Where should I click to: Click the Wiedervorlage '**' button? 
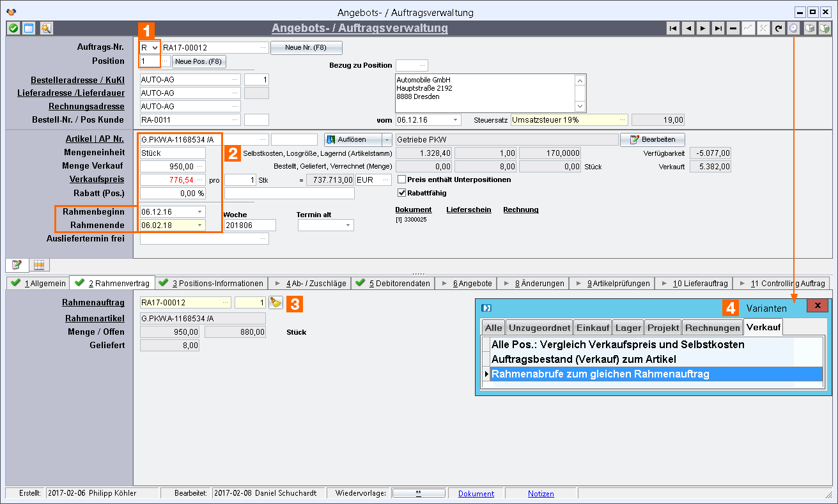tap(418, 493)
